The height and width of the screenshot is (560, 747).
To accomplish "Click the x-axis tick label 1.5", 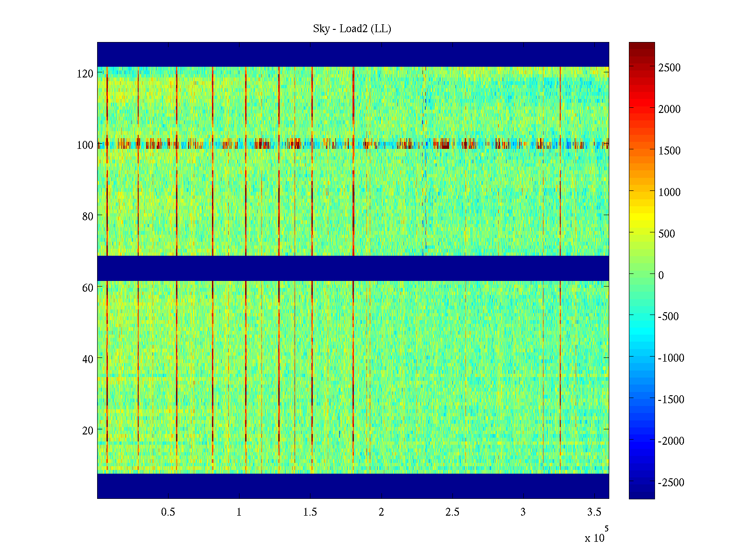I will coord(310,512).
